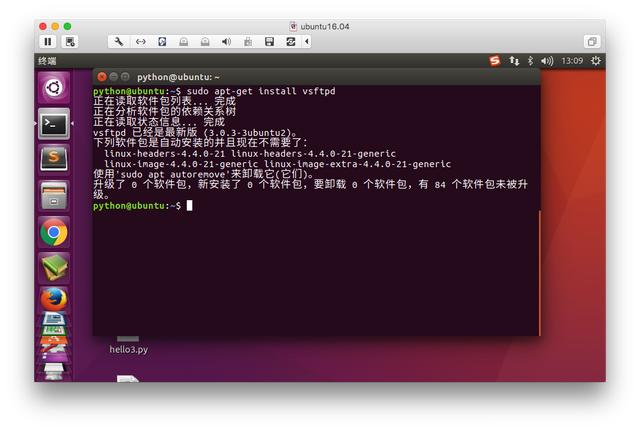Click the python@ubuntu: ~ window title
Screen dimensions: 640x431
(178, 77)
